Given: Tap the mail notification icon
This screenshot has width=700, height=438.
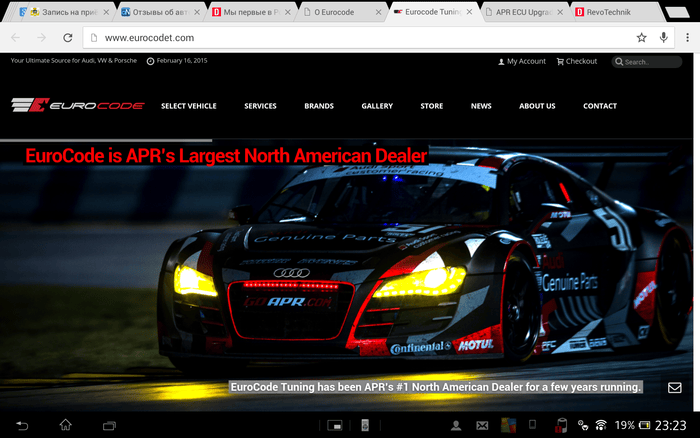Looking at the screenshot, I should tap(482, 426).
